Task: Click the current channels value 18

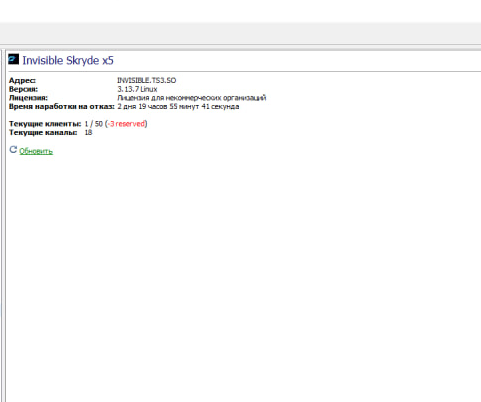Action: (x=88, y=132)
